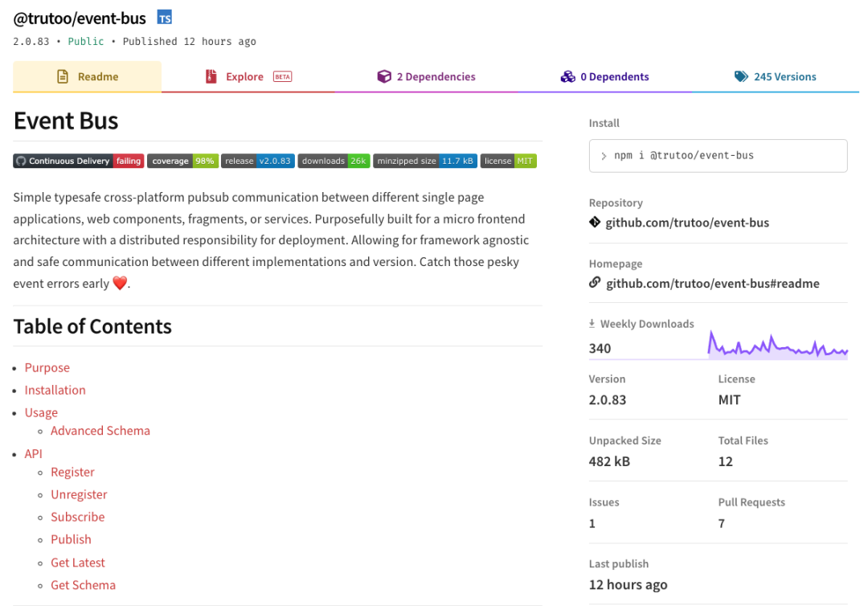The image size is (868, 606).
Task: Click the git repository diamond icon
Action: coord(595,223)
